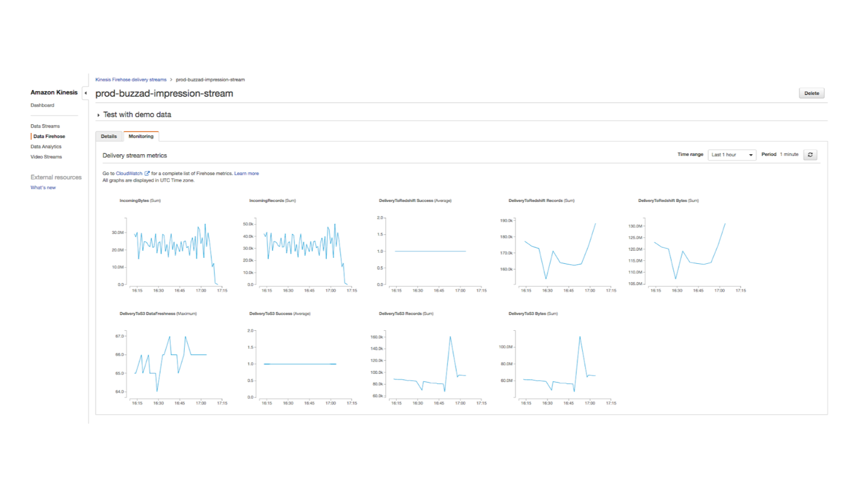856x504 pixels.
Task: Click the refresh metrics icon button
Action: coord(810,155)
